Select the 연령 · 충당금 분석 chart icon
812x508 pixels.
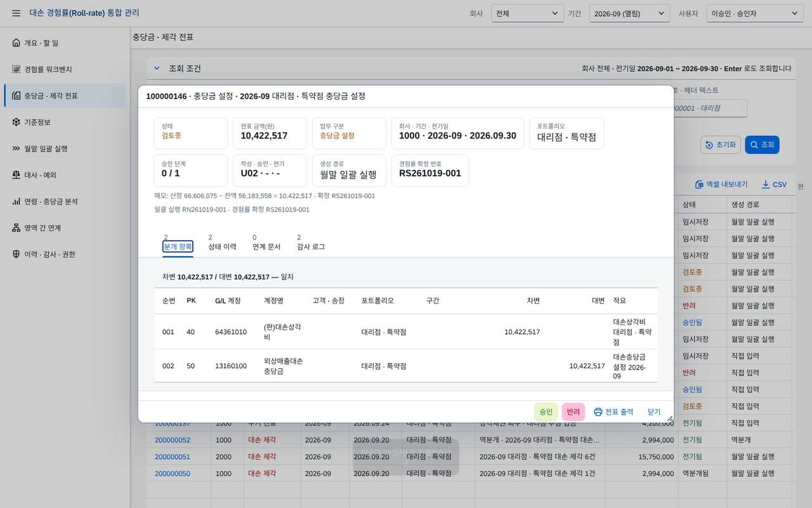pyautogui.click(x=16, y=201)
